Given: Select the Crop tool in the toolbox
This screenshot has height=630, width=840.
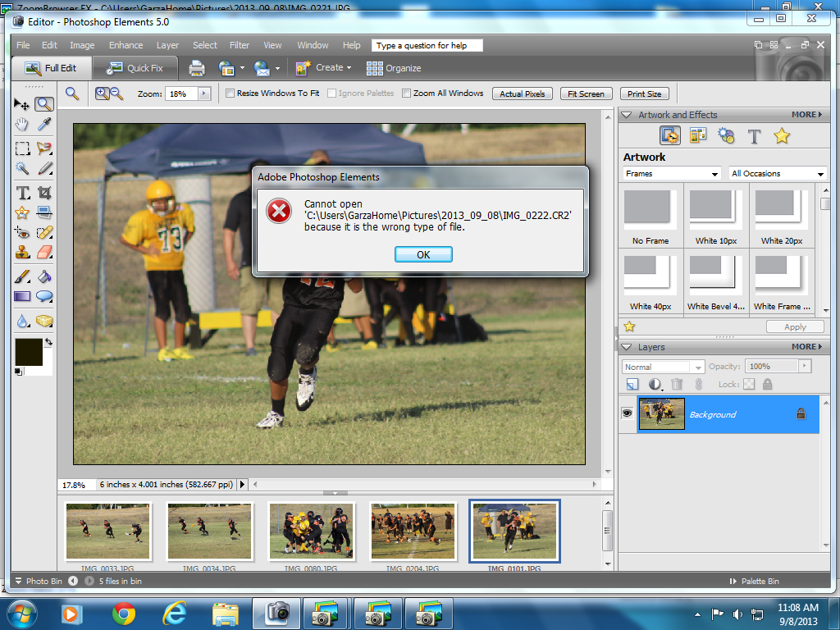Looking at the screenshot, I should [x=44, y=193].
